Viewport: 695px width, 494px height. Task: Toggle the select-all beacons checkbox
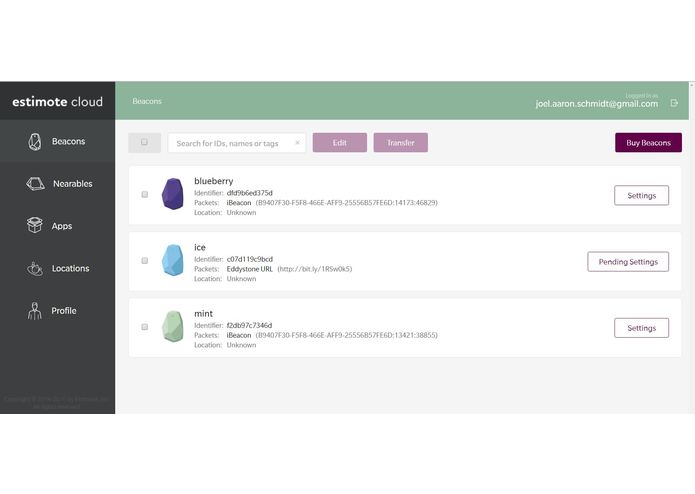coord(144,142)
